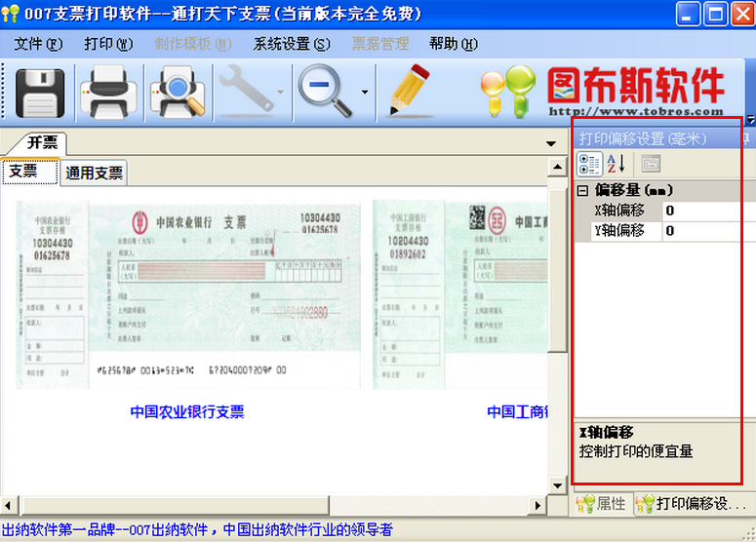
Task: Switch to the 开票 tab
Action: click(42, 142)
